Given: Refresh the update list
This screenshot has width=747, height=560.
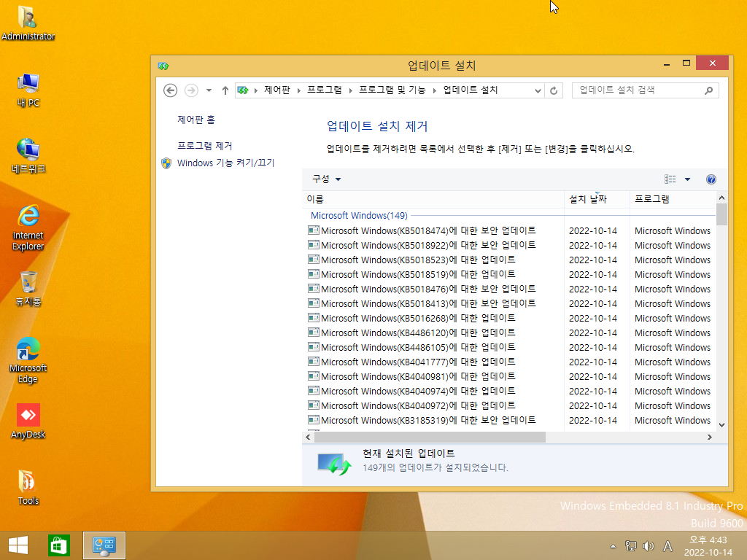Looking at the screenshot, I should click(554, 90).
